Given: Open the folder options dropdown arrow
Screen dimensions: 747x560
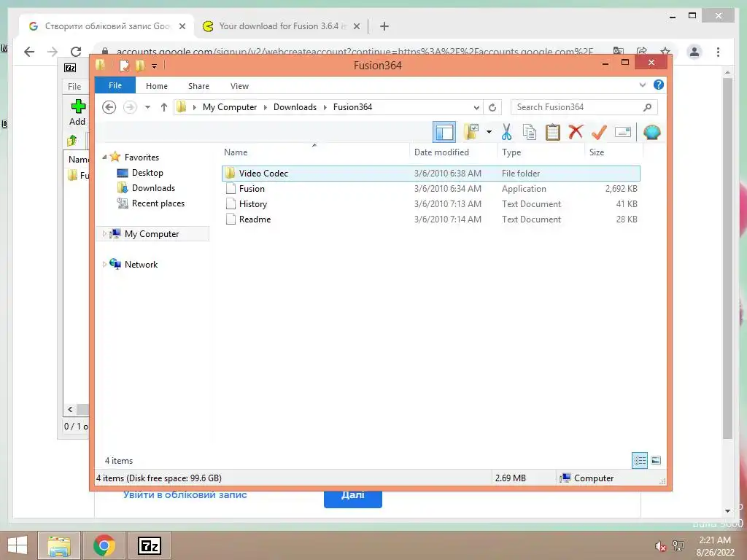Looking at the screenshot, I should [489, 132].
